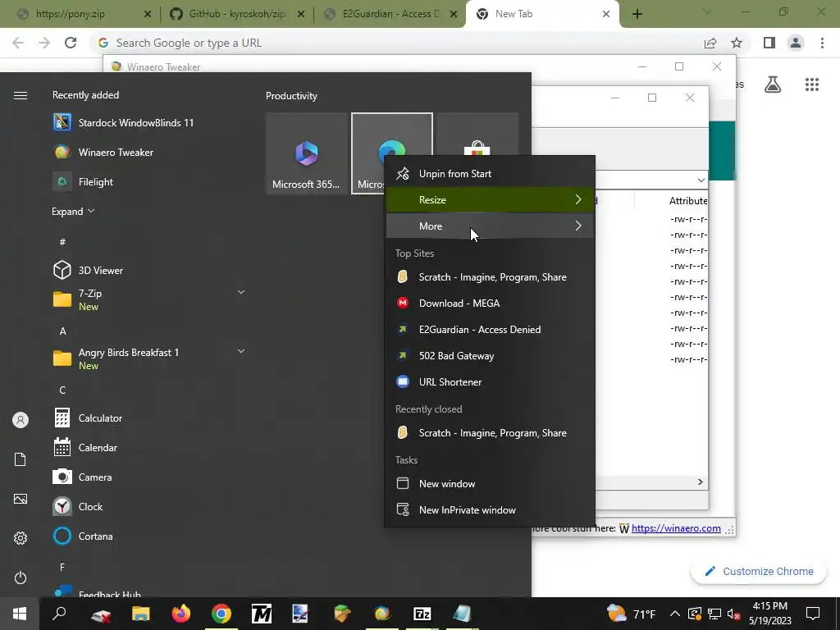
Task: Open Documents from the Start sidebar
Action: 21,459
